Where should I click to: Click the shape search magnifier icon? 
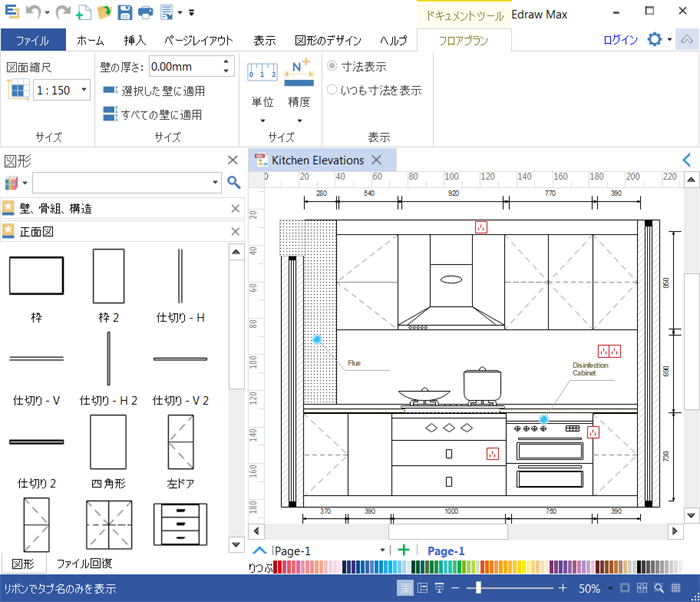coord(234,182)
